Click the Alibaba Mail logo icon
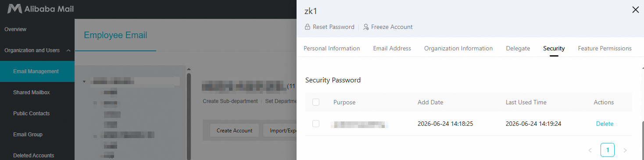Viewport: 644px width, 160px height. click(x=14, y=9)
